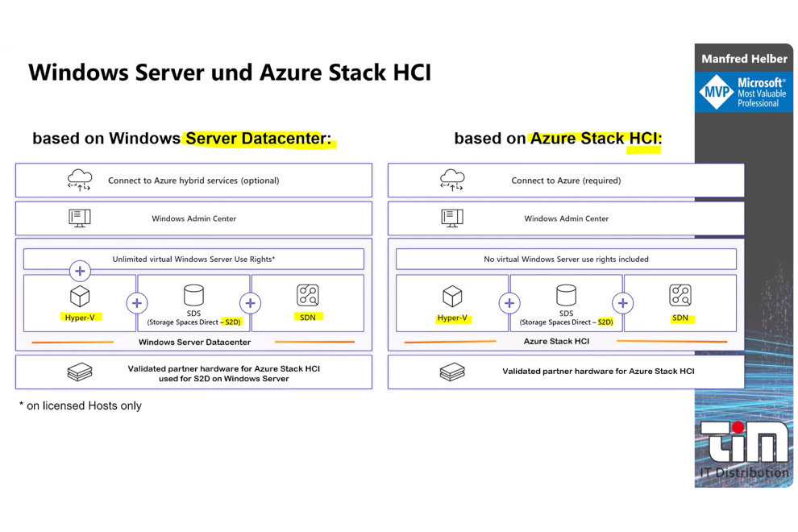
Task: Click the Hyper-V cube icon in Azure Stack HCI box
Action: point(452,297)
